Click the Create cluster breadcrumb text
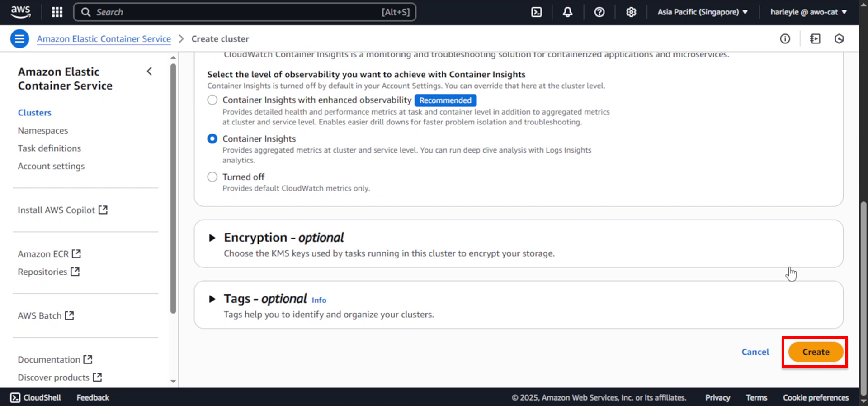This screenshot has height=406, width=868. point(220,39)
